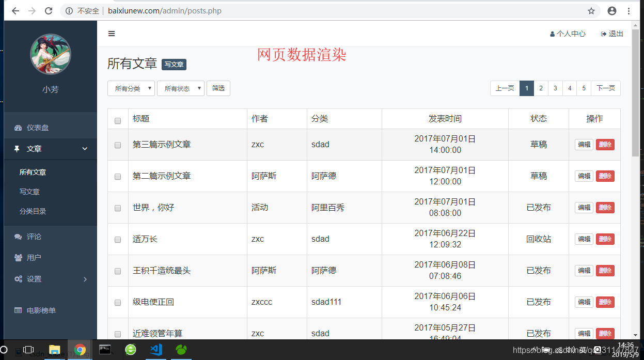
Task: Go to page 2 in pagination
Action: point(541,88)
